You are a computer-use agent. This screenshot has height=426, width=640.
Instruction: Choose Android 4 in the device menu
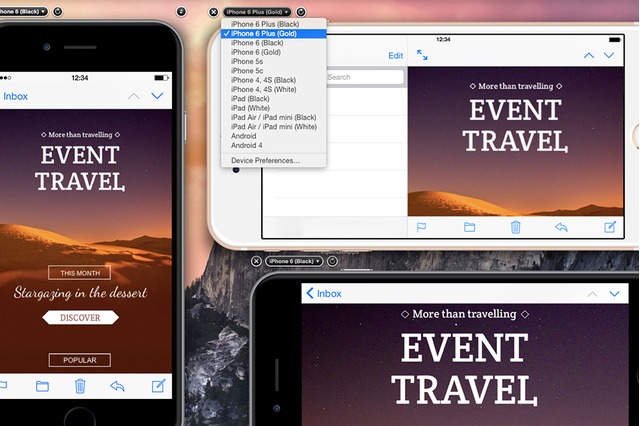coord(245,145)
